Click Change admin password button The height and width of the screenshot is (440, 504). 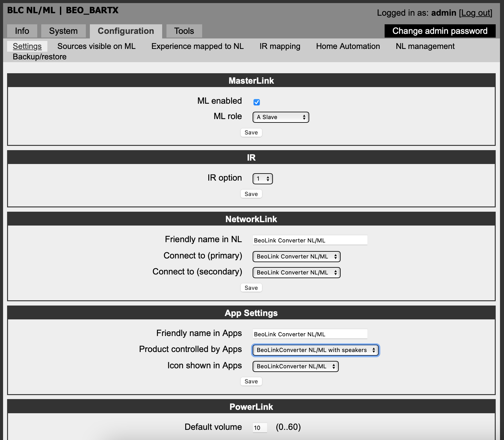coord(440,31)
